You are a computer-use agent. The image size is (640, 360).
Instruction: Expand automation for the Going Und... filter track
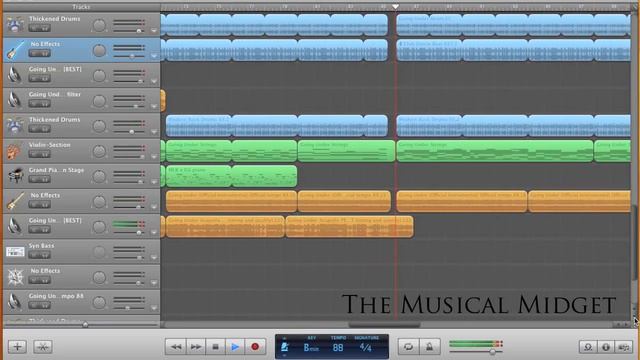154,106
